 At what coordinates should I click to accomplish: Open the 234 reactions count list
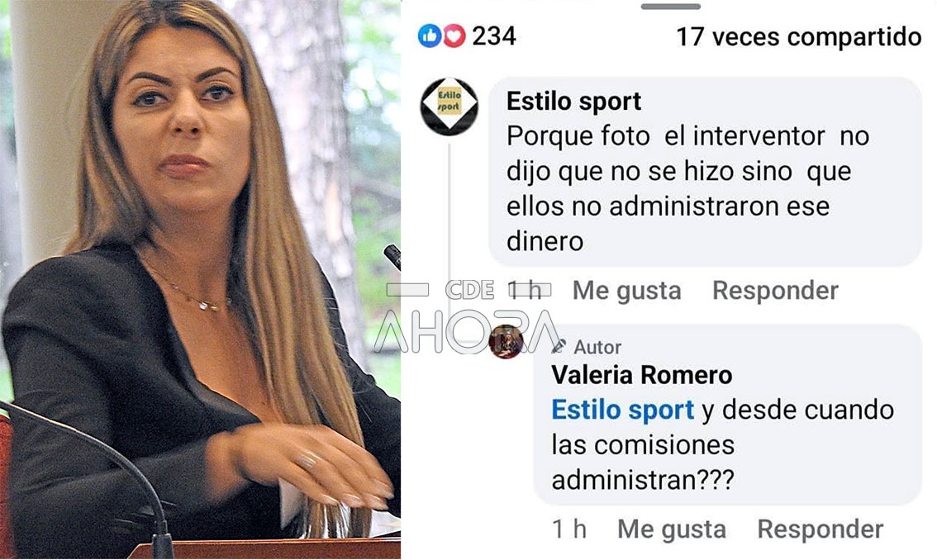(x=493, y=36)
